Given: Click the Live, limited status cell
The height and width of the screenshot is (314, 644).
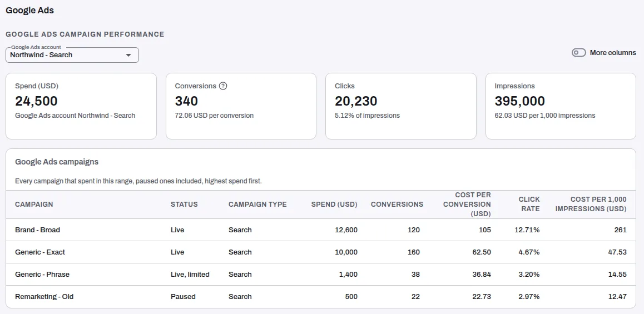Looking at the screenshot, I should (x=190, y=274).
